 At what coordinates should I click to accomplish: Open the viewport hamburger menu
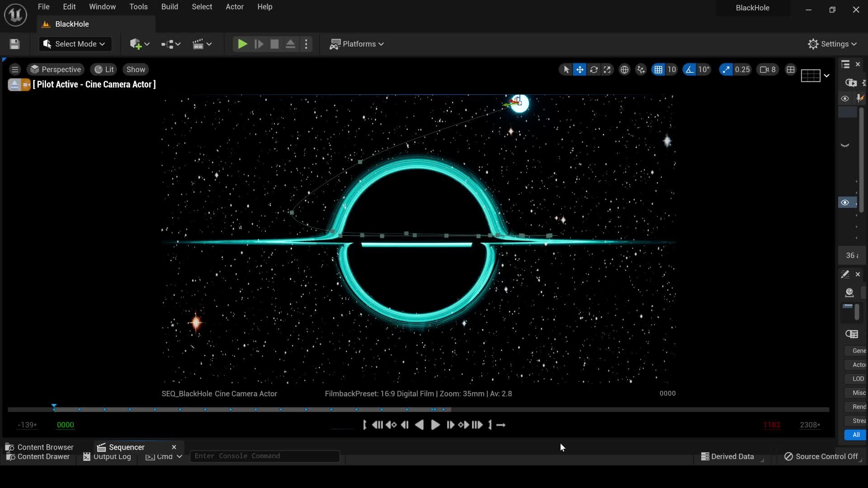click(x=15, y=69)
